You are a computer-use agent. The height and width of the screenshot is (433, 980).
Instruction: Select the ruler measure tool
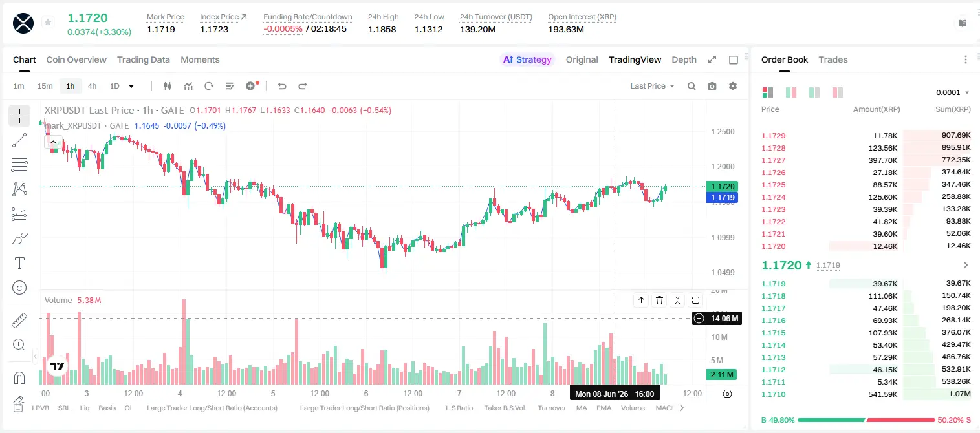click(19, 320)
